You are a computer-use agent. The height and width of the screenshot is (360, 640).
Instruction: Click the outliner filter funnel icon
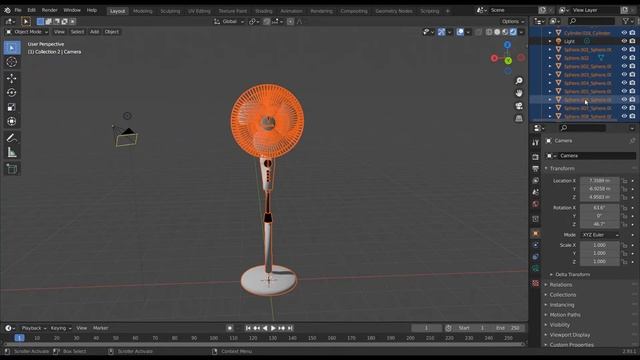[x=626, y=21]
